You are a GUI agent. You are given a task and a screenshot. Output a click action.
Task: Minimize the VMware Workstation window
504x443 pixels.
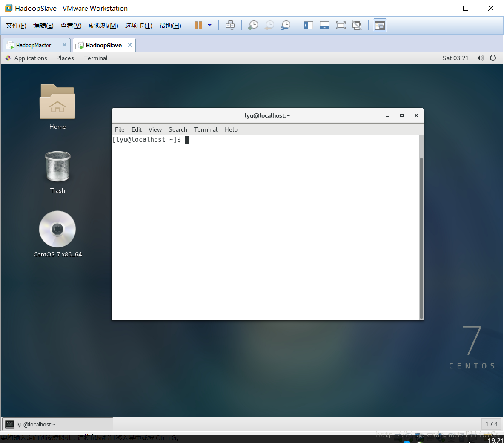coord(441,8)
